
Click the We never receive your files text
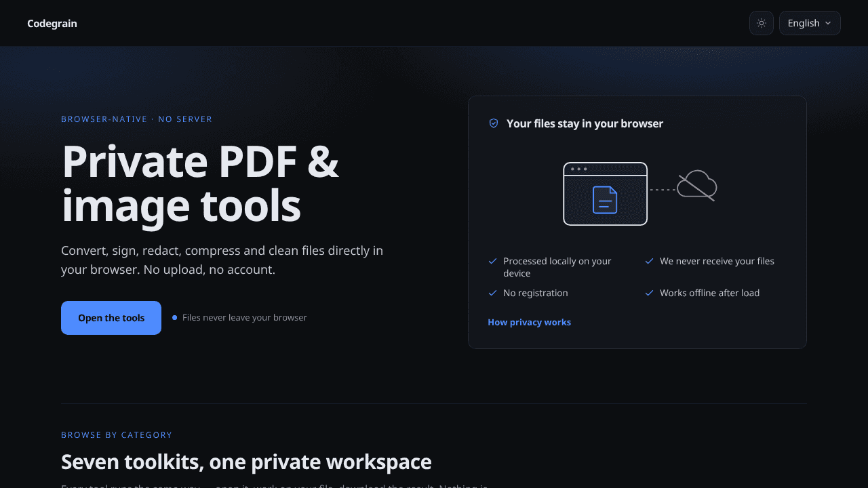pos(717,261)
